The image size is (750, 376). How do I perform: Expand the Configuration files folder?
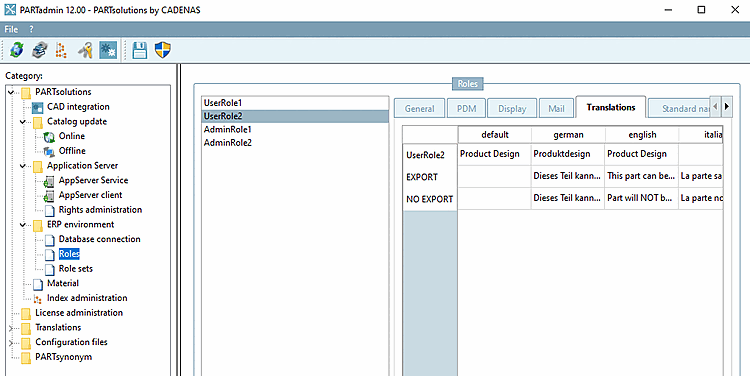[11, 343]
